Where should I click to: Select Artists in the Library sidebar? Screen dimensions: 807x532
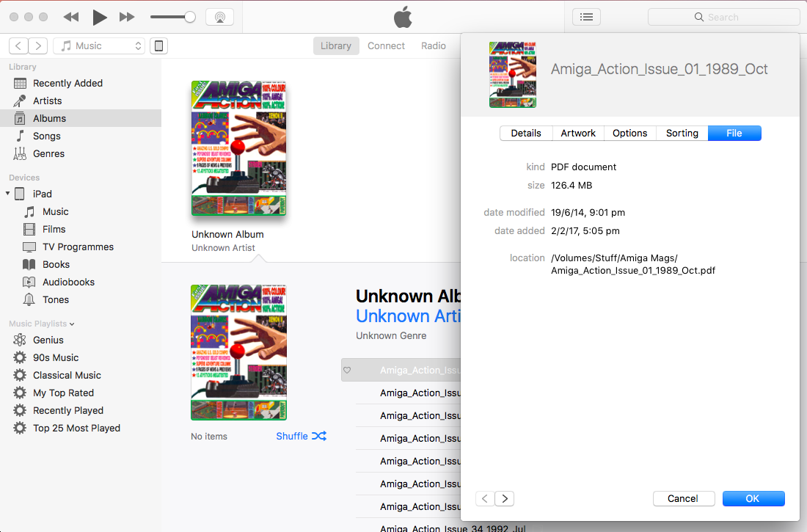coord(81,101)
